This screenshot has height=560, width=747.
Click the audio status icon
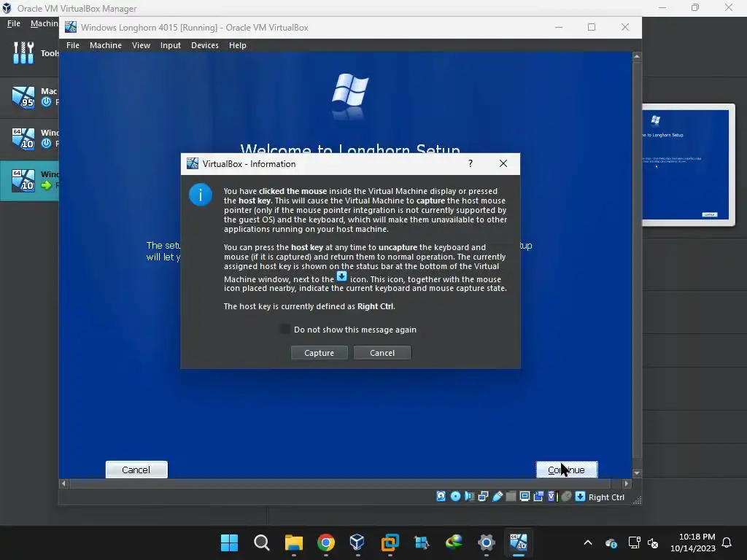(469, 497)
